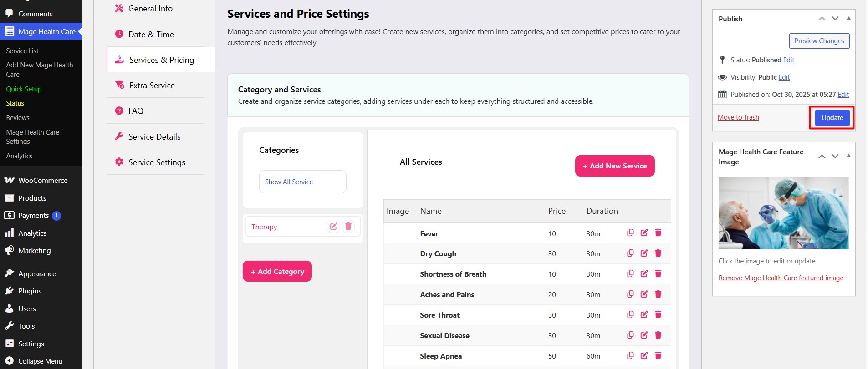Edit the post visibility setting
Screen dimensions: 868x369
pyautogui.click(x=784, y=77)
